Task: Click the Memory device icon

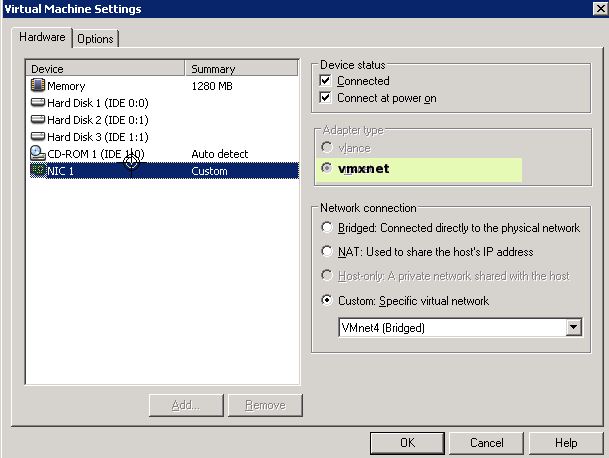Action: pos(38,86)
